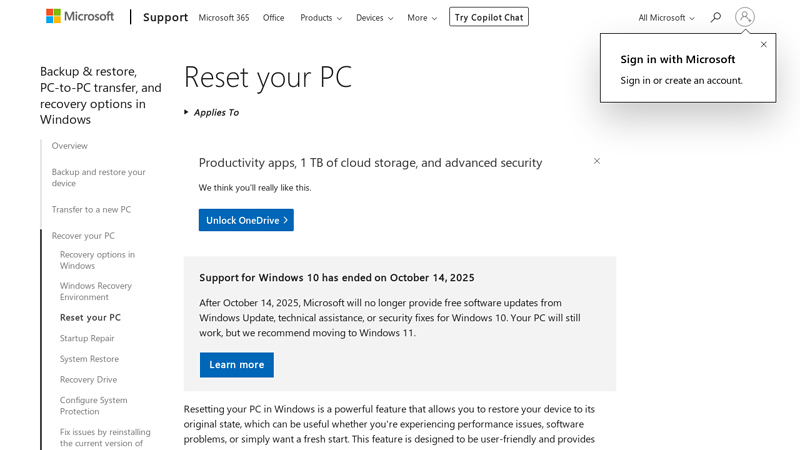Expand the More navigation dropdown
The image size is (800, 450).
click(422, 17)
